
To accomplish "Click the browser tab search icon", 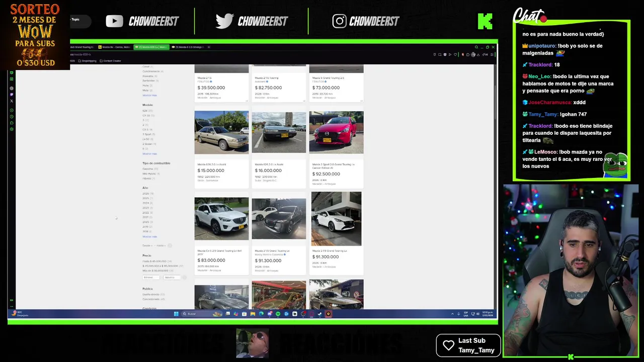I will 476,47.
